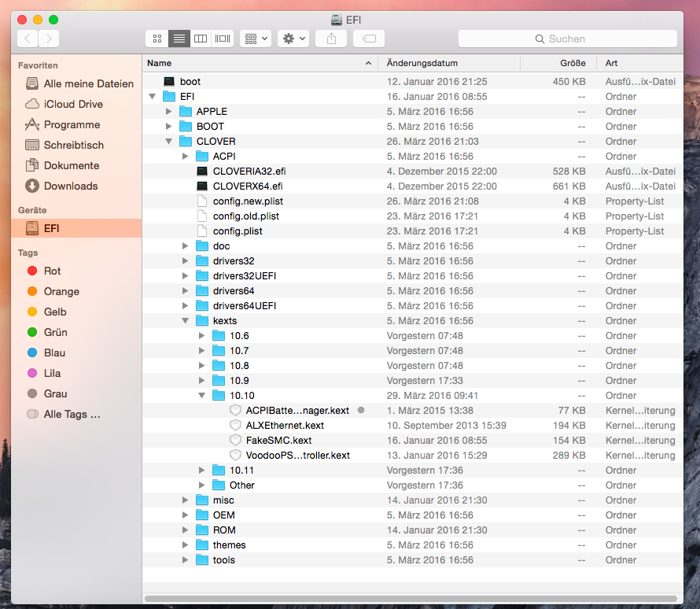Expand the 10.11 folder

pos(202,471)
